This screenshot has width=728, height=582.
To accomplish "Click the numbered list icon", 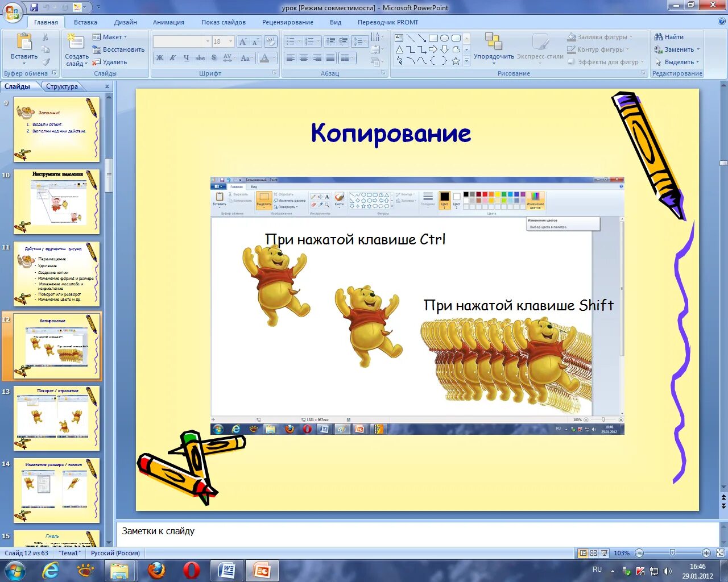I will (311, 41).
